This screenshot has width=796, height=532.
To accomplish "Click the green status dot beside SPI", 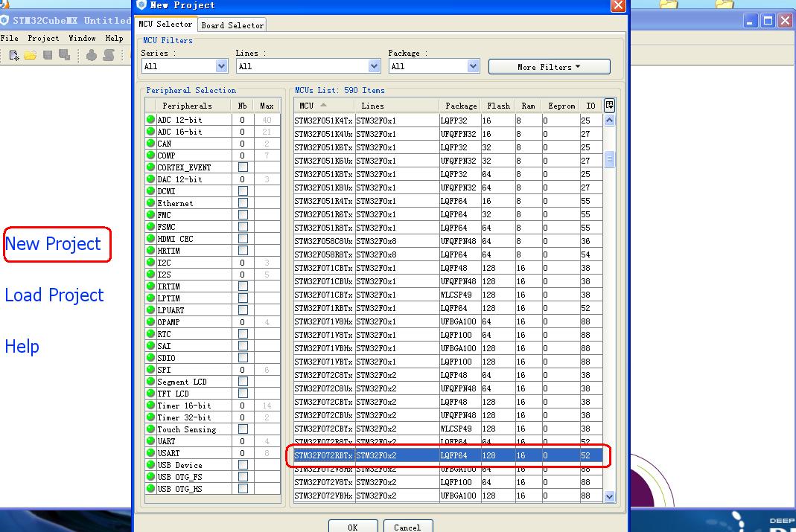I will pos(150,370).
